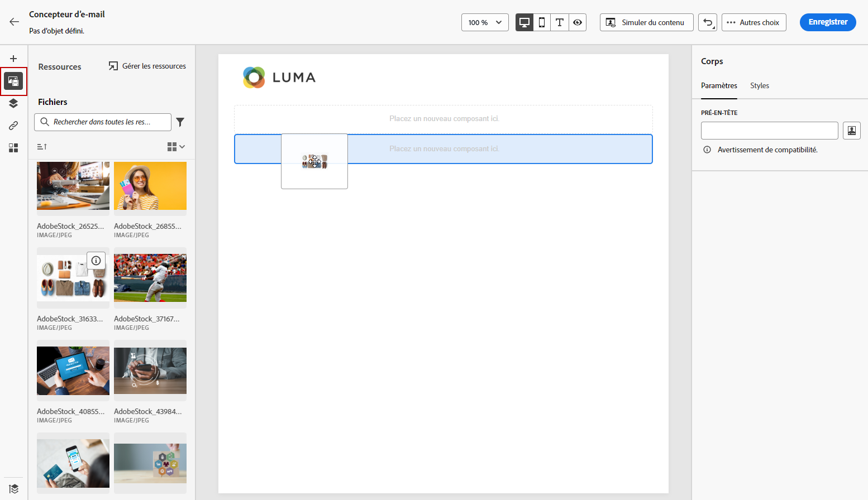Open personalization icon beside preheader field
This screenshot has width=868, height=500.
click(x=851, y=131)
